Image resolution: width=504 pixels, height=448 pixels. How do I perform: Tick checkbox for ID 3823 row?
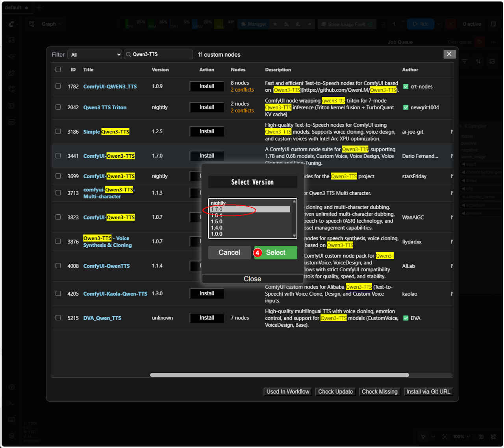click(x=58, y=217)
